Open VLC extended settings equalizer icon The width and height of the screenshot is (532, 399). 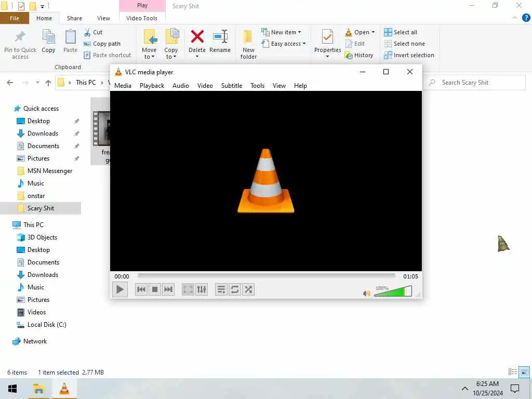click(x=201, y=289)
